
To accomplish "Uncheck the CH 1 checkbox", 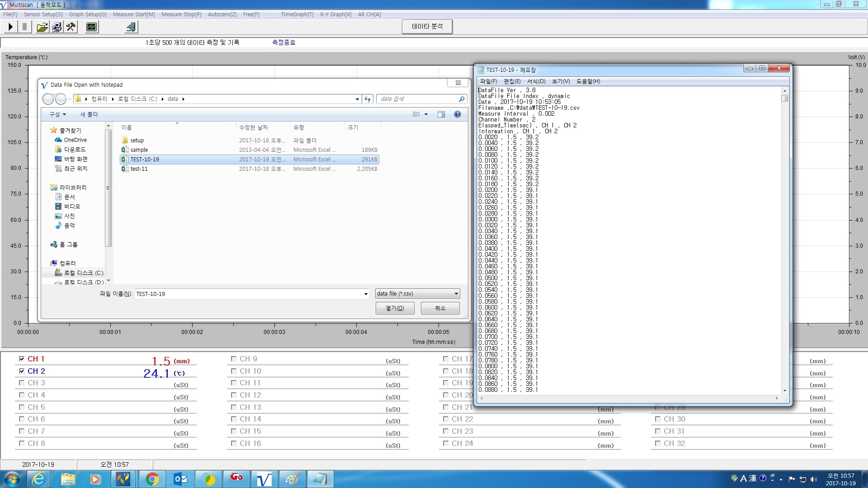I will 22,359.
